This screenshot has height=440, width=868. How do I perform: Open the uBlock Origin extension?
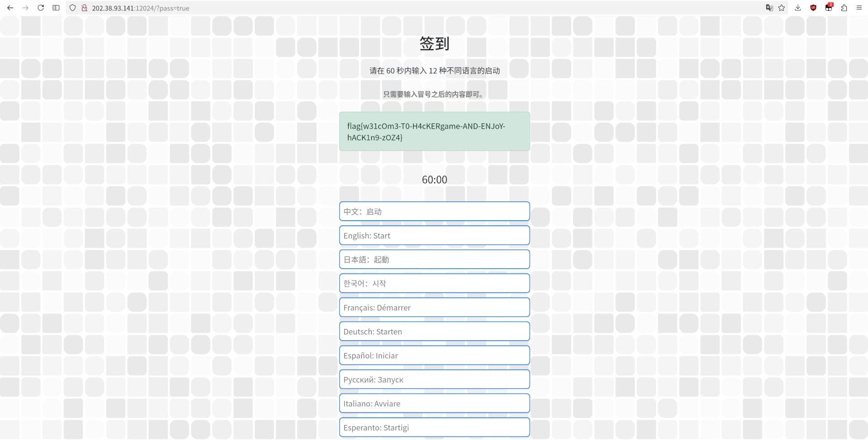tap(813, 8)
